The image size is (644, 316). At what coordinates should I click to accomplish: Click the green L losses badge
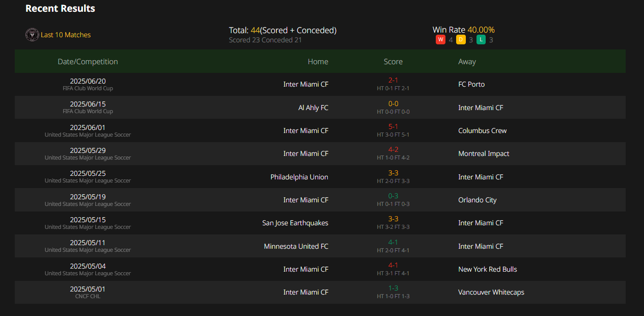pos(481,40)
